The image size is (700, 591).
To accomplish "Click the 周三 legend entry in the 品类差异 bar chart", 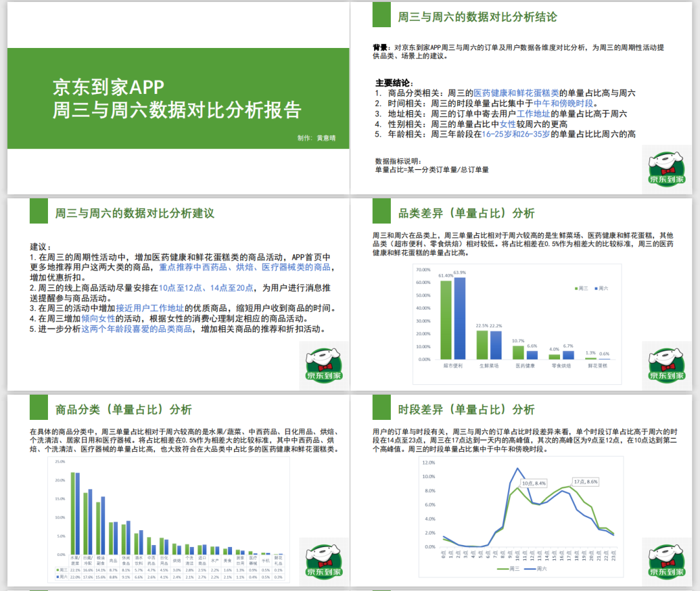I will click(x=581, y=288).
